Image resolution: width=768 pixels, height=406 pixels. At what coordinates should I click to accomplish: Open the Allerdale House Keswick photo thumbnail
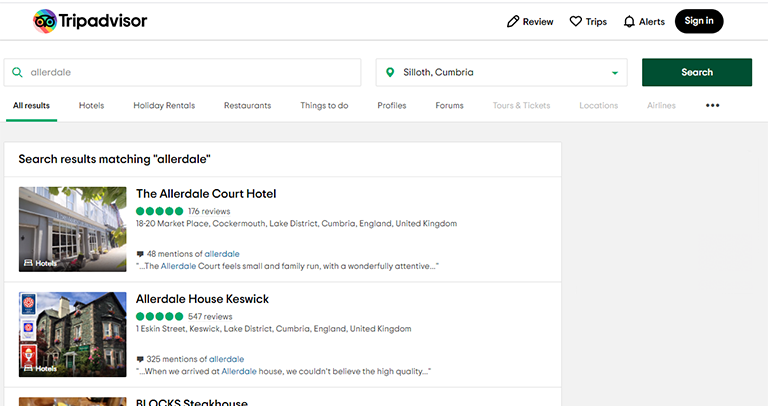72,334
